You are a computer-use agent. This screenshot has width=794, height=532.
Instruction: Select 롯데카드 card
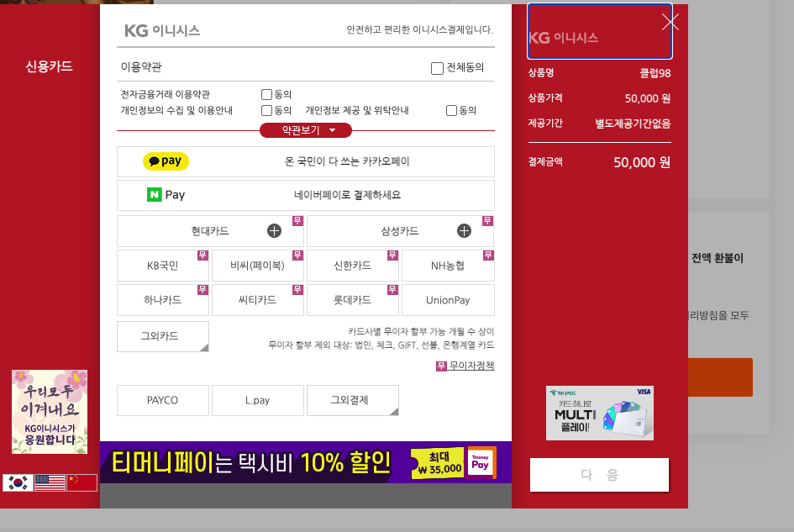point(352,300)
